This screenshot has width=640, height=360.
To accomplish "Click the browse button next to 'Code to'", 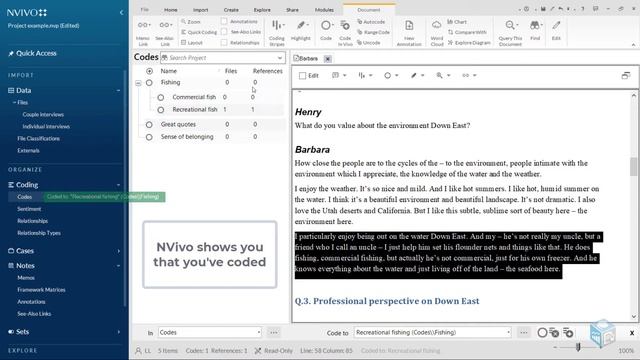I will [x=524, y=333].
